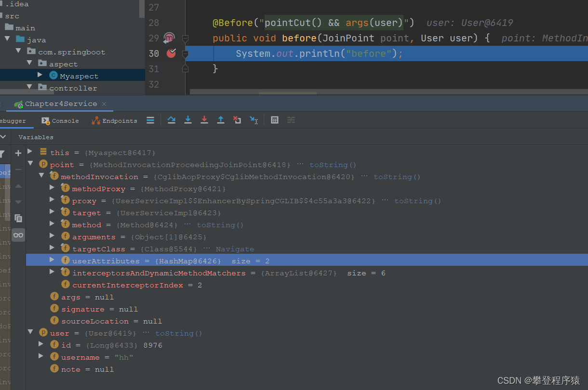Click the Step Over arrow icon
This screenshot has height=390, width=588.
pos(172,120)
